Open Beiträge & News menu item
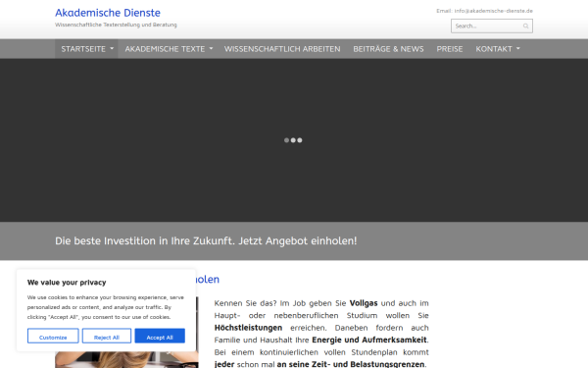The height and width of the screenshot is (368, 588). tap(388, 49)
